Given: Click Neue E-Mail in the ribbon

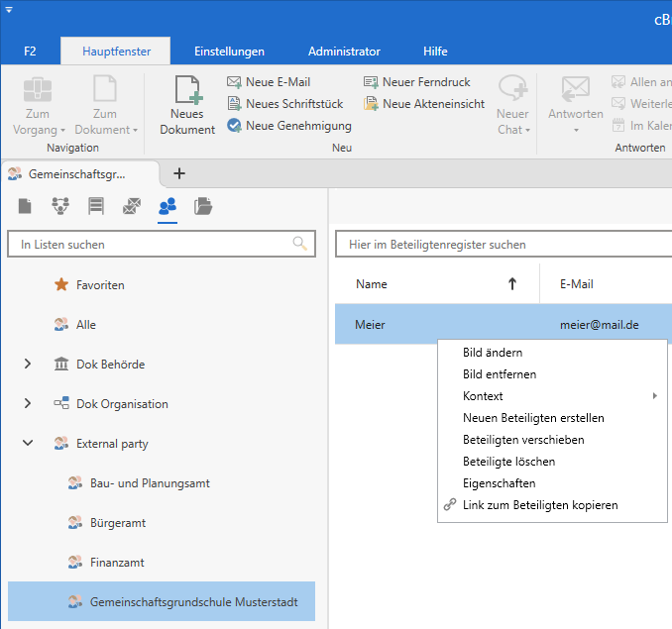Looking at the screenshot, I should [x=269, y=82].
